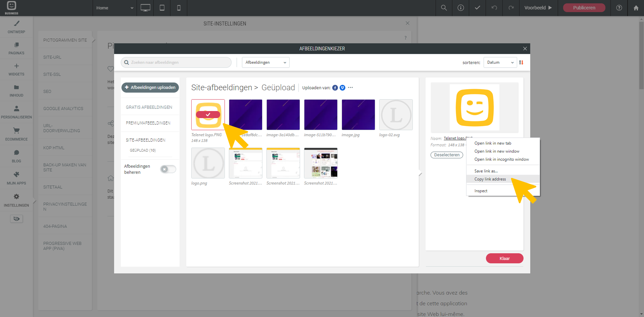Choose Copy link address in context menu

click(490, 179)
